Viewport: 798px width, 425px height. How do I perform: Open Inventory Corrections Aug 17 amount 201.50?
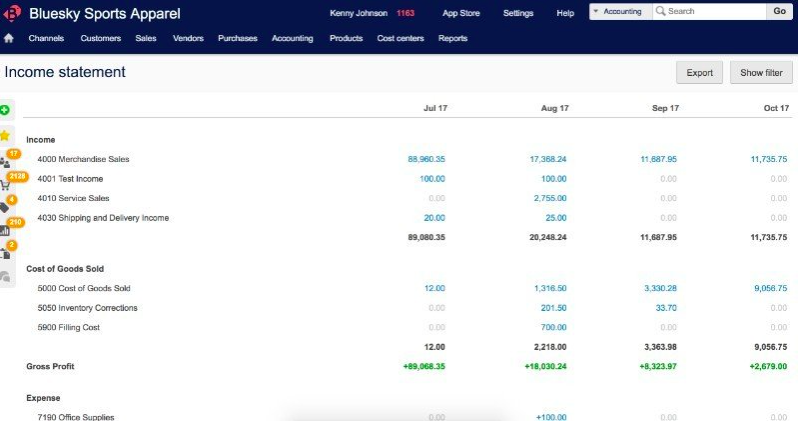pos(553,308)
